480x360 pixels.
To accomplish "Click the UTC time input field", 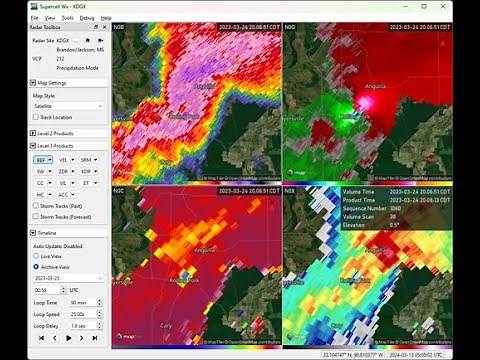I will click(47, 290).
